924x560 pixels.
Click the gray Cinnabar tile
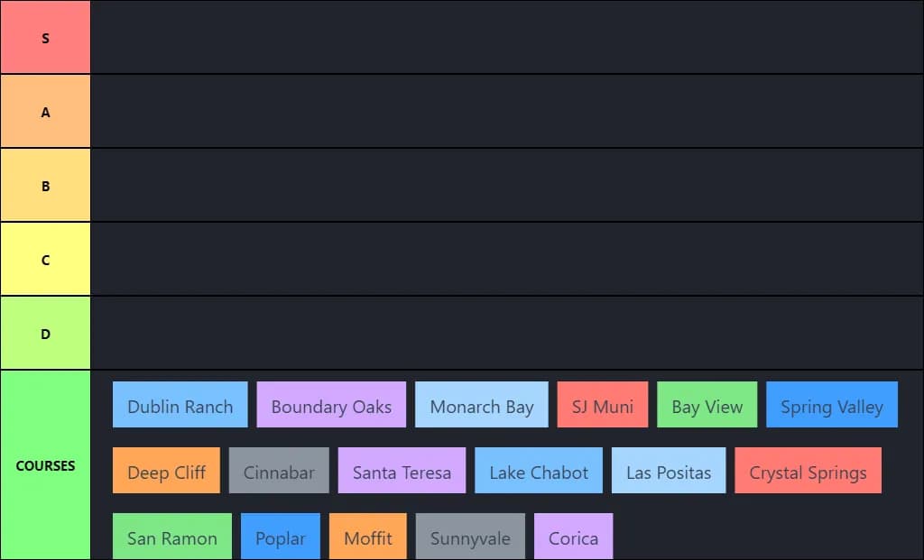click(x=279, y=471)
